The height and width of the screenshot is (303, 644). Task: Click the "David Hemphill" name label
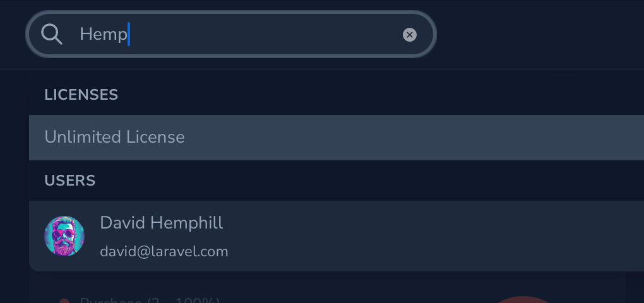(x=162, y=223)
